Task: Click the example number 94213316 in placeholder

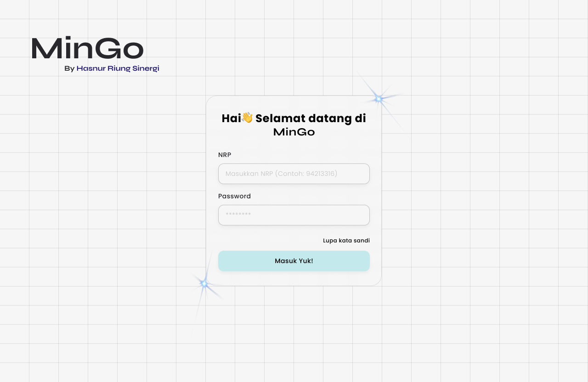Action: coord(321,174)
